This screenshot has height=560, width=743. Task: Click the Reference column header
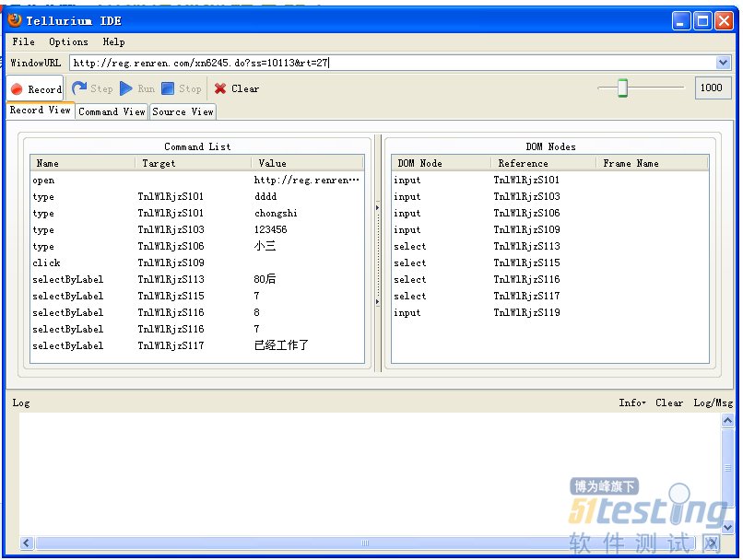pyautogui.click(x=544, y=163)
